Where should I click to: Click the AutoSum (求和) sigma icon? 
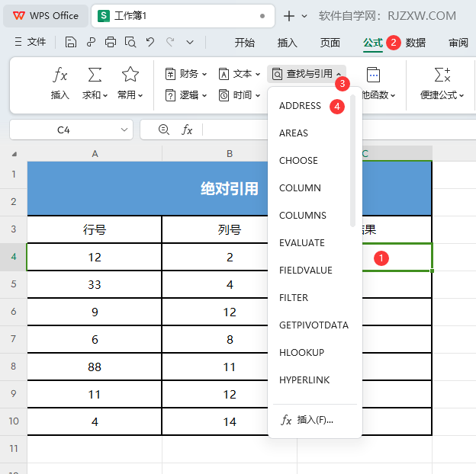(95, 75)
